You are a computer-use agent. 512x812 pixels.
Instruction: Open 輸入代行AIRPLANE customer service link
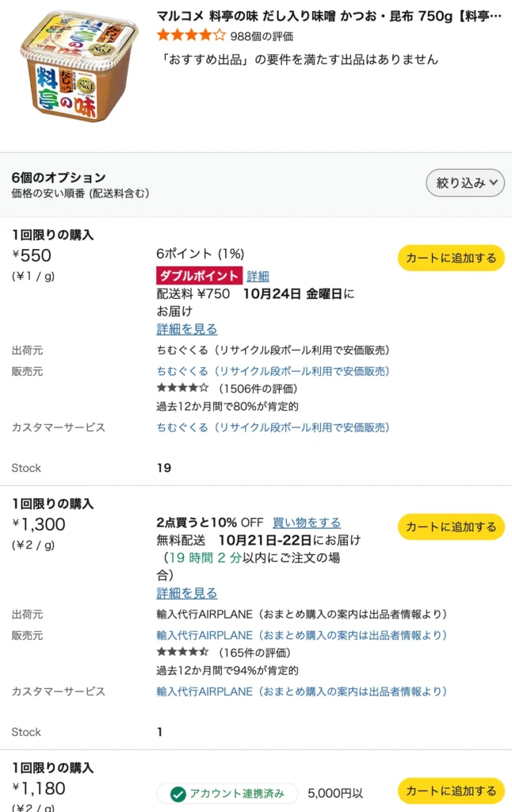[301, 691]
